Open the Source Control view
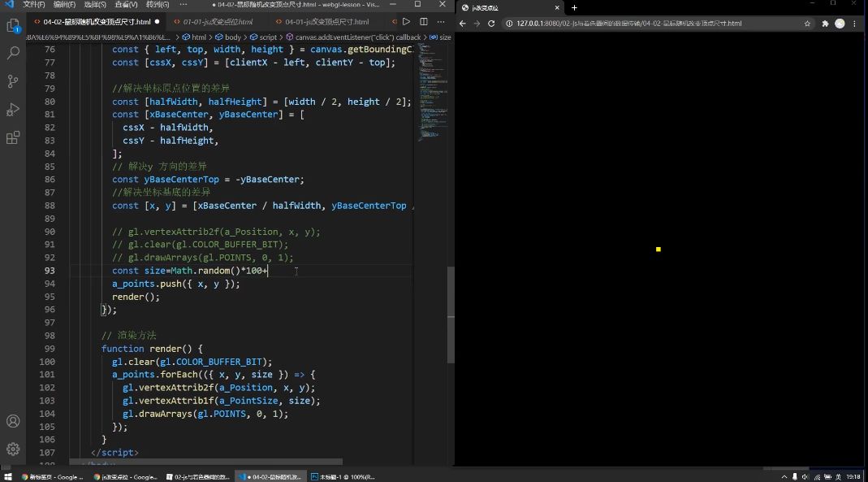The width and height of the screenshot is (868, 482). click(13, 81)
